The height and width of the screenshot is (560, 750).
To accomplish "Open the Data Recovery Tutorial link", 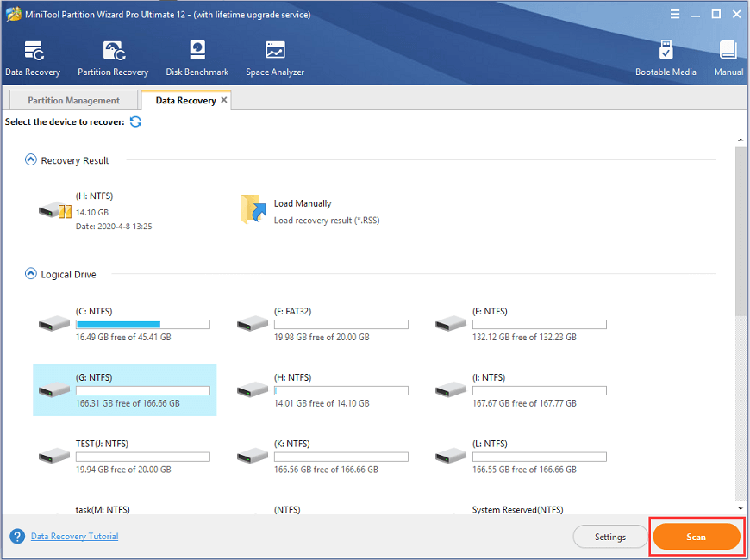I will click(x=75, y=536).
